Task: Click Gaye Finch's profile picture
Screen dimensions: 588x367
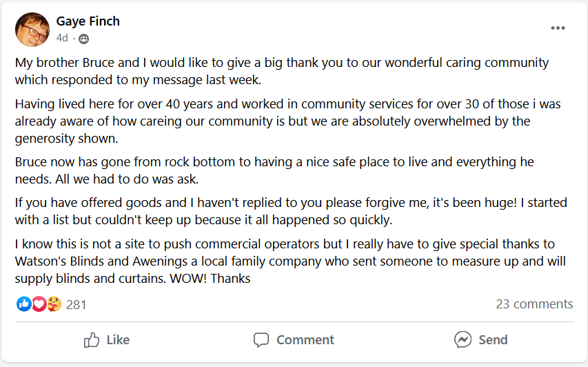Action: [x=32, y=30]
